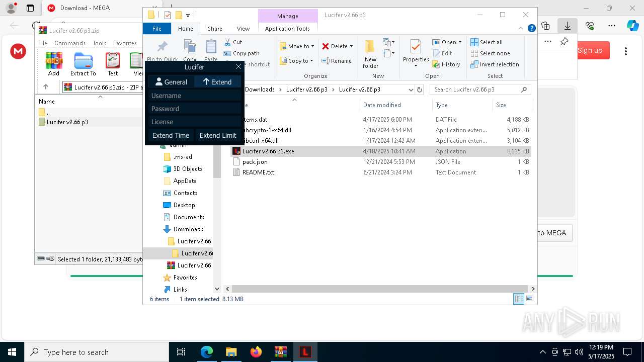The image size is (644, 362).
Task: Open Delete dropdown arrow
Action: pos(351,46)
